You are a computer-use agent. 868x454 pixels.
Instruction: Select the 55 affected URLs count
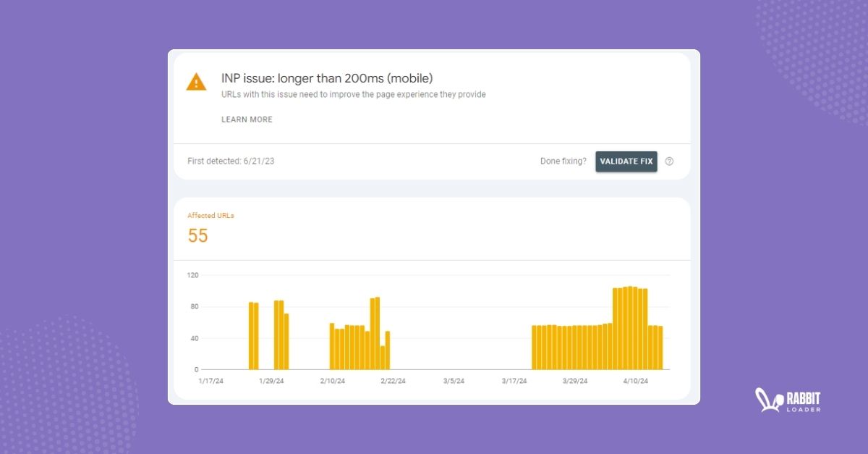(198, 235)
